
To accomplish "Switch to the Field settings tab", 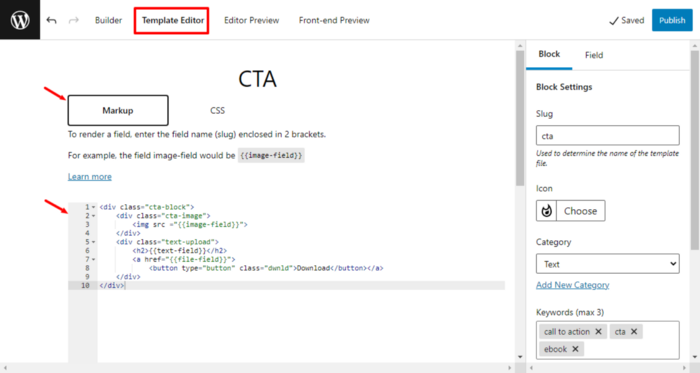I will (594, 55).
